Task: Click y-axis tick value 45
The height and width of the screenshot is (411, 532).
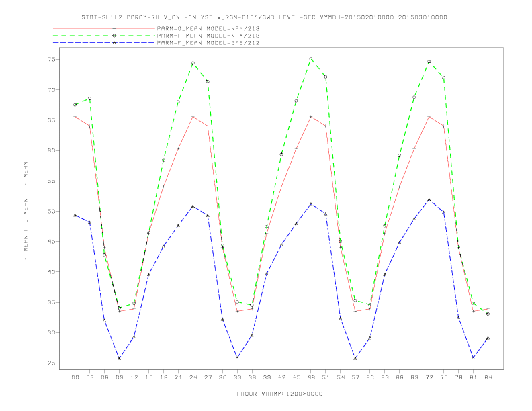Action: [52, 242]
